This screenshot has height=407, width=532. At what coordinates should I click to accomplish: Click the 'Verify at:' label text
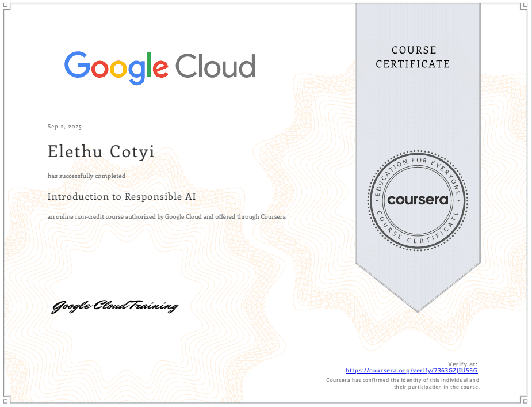pos(462,363)
